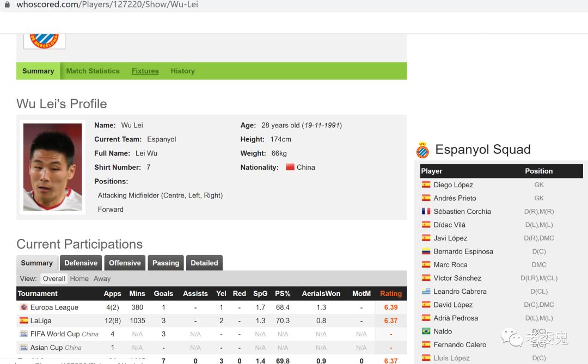
Task: Click the China flag next to Nationality
Action: [x=290, y=167]
